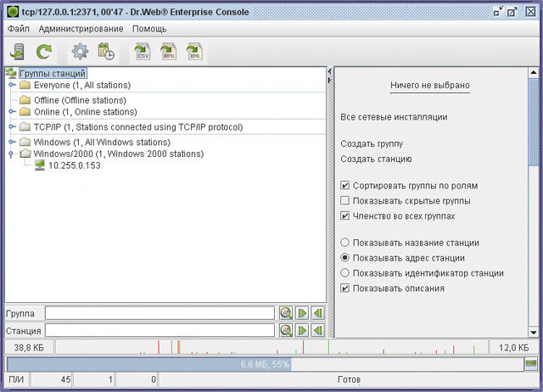Export data using the XML icon
Viewport: 543px width, 392px height.
click(194, 52)
